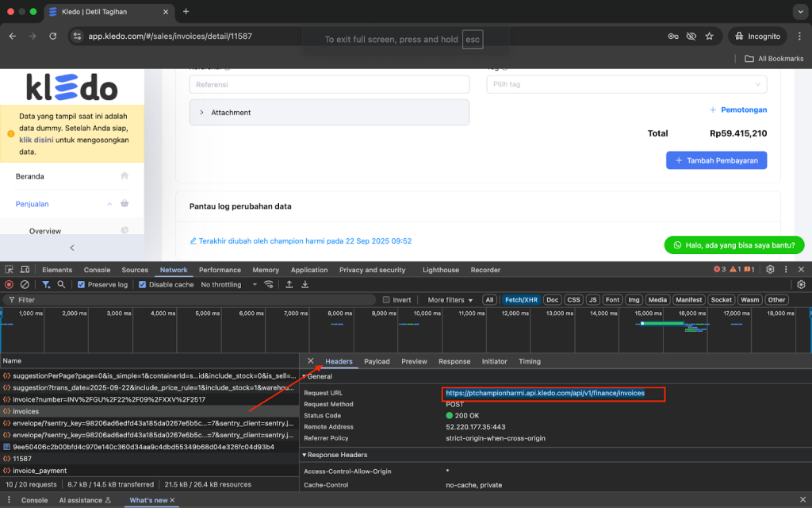Image resolution: width=812 pixels, height=508 pixels.
Task: Click the Tambah Pembayaran button
Action: 716,160
